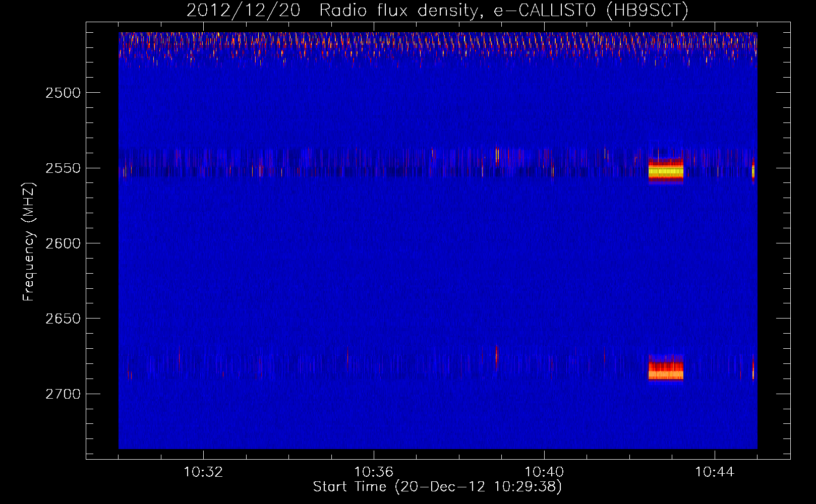
Task: Click the 2500 frequency tick label
Action: (x=63, y=93)
